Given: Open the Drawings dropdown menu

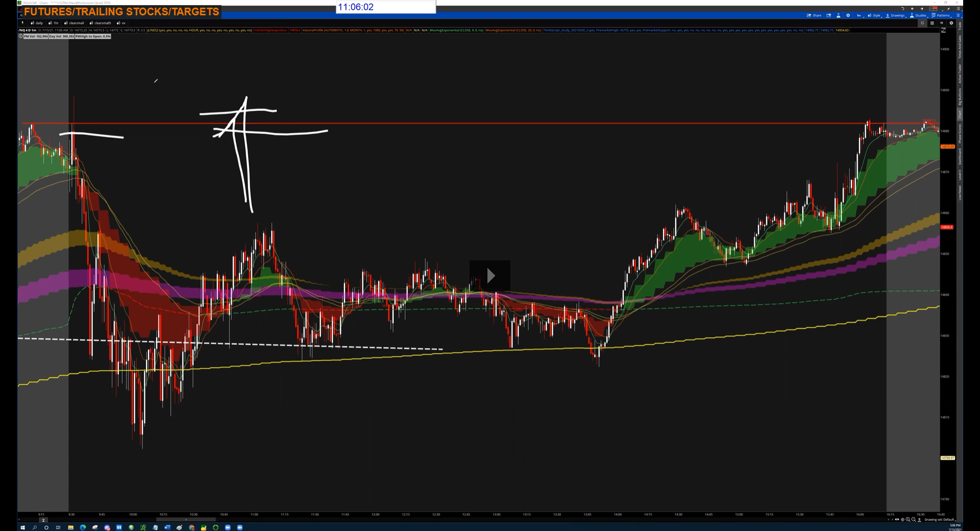Looking at the screenshot, I should 896,15.
